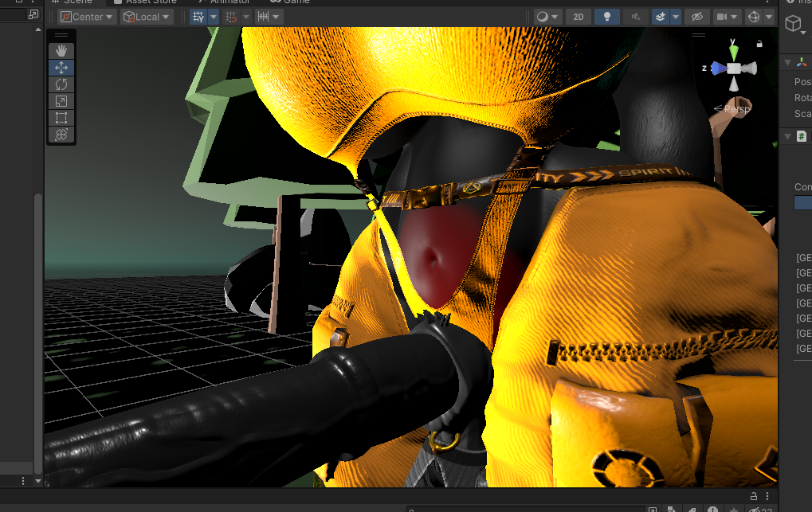Switch to the Asset Store tab
The height and width of the screenshot is (512, 812).
[x=146, y=2]
